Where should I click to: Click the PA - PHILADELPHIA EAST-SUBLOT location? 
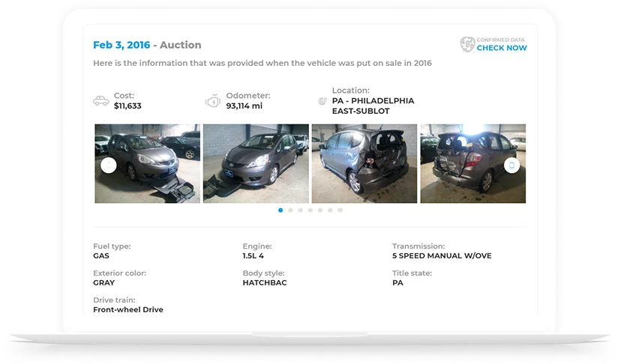click(373, 106)
